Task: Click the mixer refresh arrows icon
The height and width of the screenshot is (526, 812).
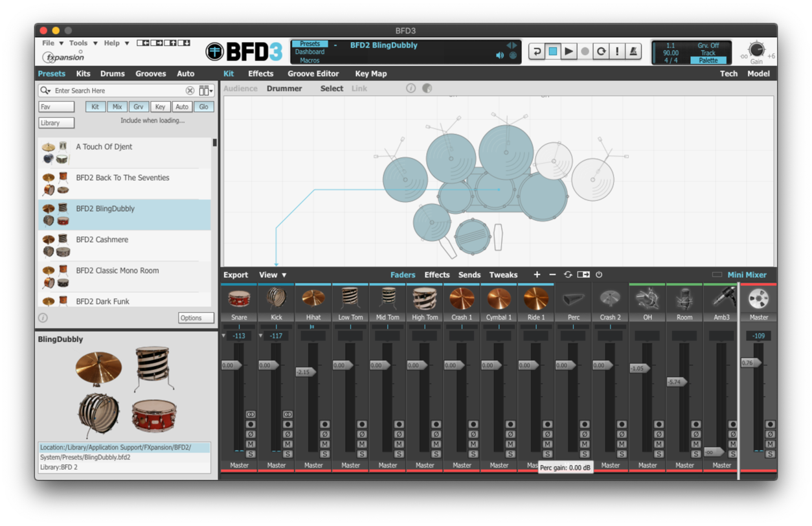Action: coord(568,275)
